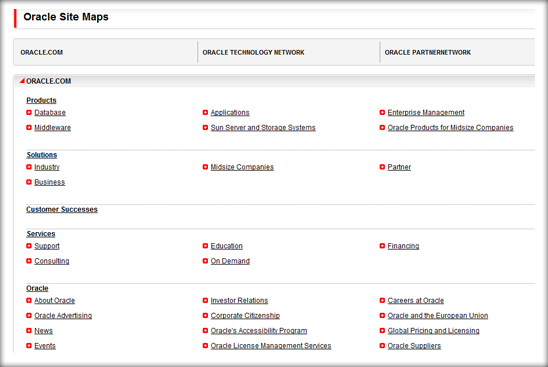Viewport: 548px width, 367px height.
Task: Click bullet icon beside Oracle Products for Midsize Companies
Action: point(382,128)
